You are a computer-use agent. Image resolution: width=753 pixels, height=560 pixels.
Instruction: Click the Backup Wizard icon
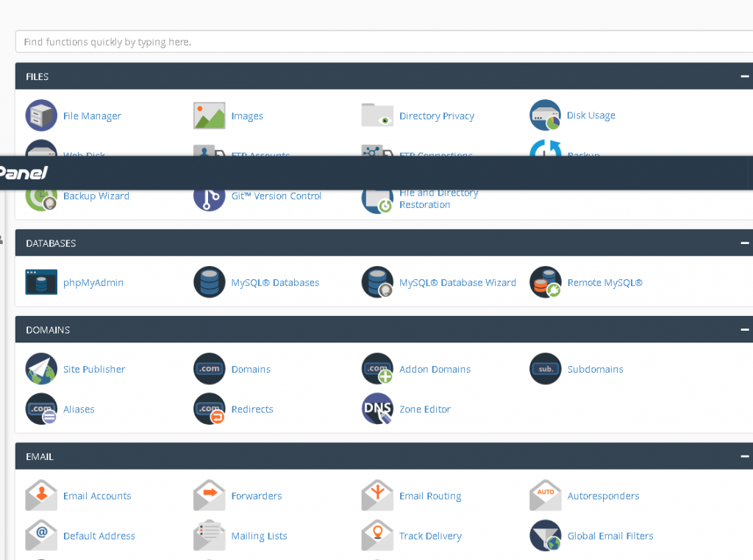41,201
